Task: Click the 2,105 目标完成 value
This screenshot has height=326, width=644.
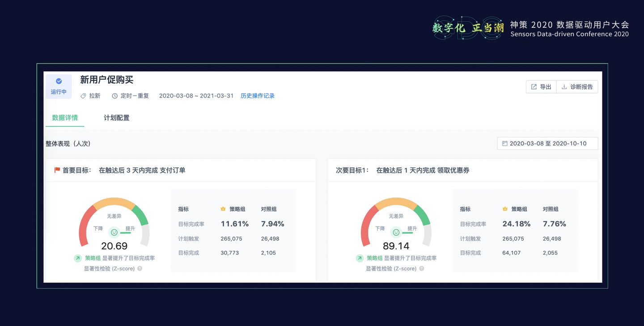Action: click(269, 253)
